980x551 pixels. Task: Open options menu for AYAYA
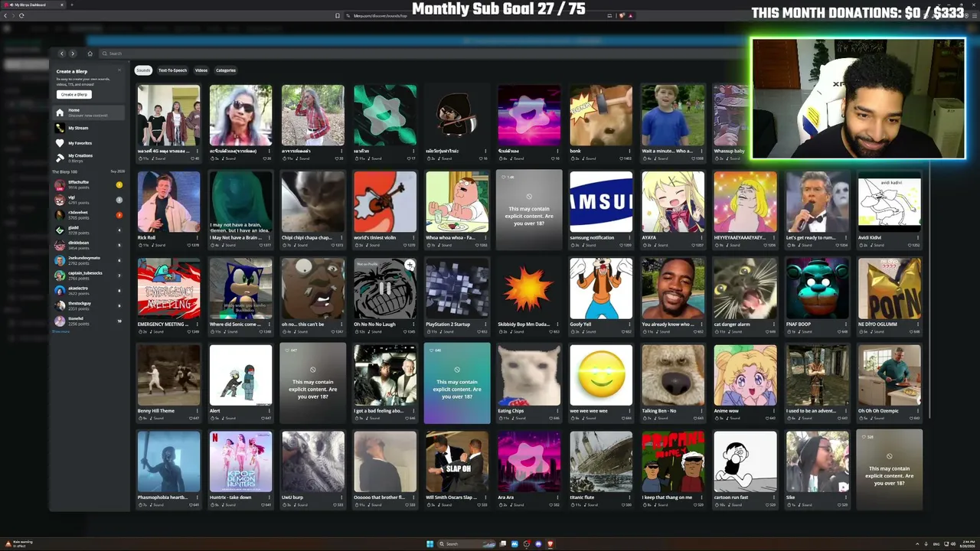(x=701, y=238)
